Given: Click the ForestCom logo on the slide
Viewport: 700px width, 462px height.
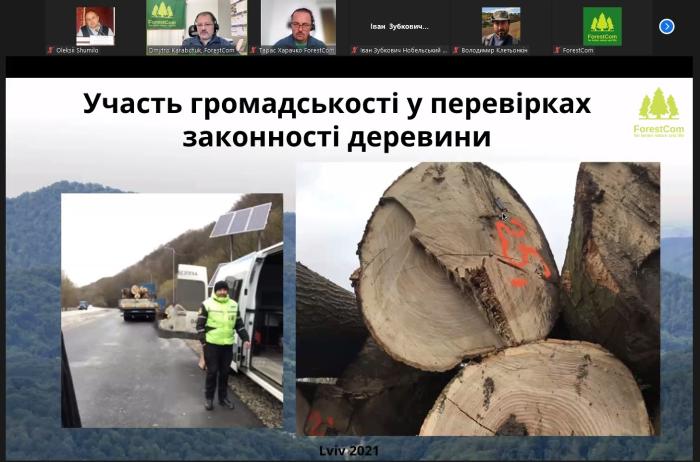Looking at the screenshot, I should (657, 112).
